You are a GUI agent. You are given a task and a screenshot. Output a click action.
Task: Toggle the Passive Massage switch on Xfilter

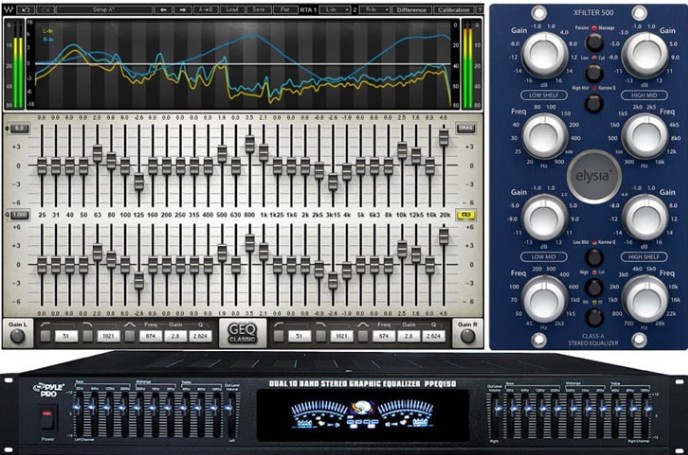(x=594, y=43)
